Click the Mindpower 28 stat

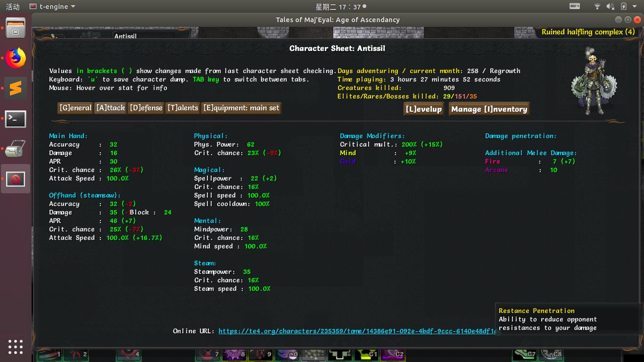coord(221,230)
